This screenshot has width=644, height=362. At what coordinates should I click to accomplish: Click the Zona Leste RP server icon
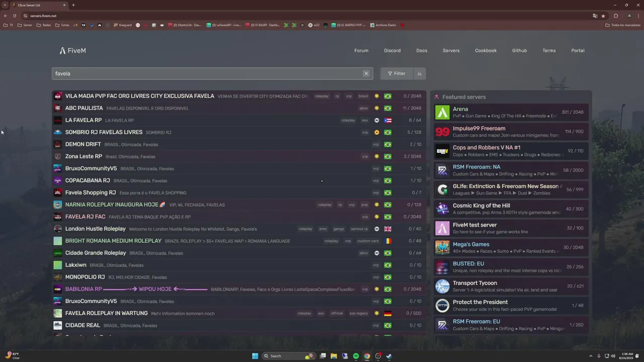(58, 156)
